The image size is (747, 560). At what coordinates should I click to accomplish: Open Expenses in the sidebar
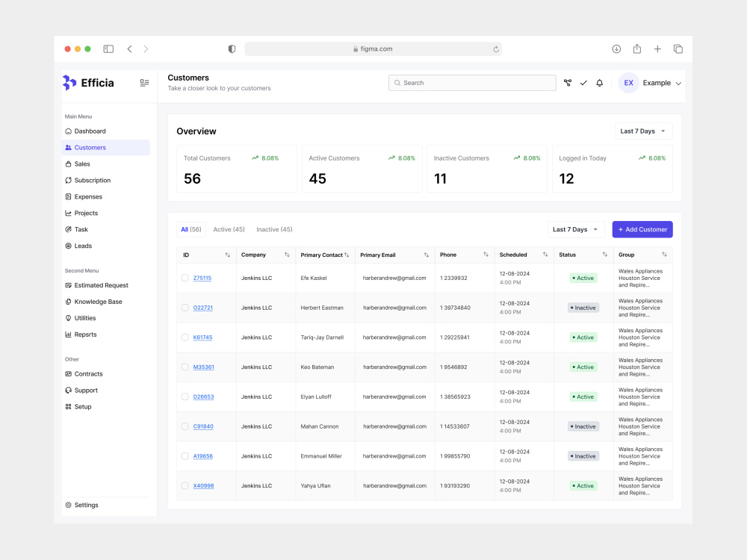[x=105, y=196]
